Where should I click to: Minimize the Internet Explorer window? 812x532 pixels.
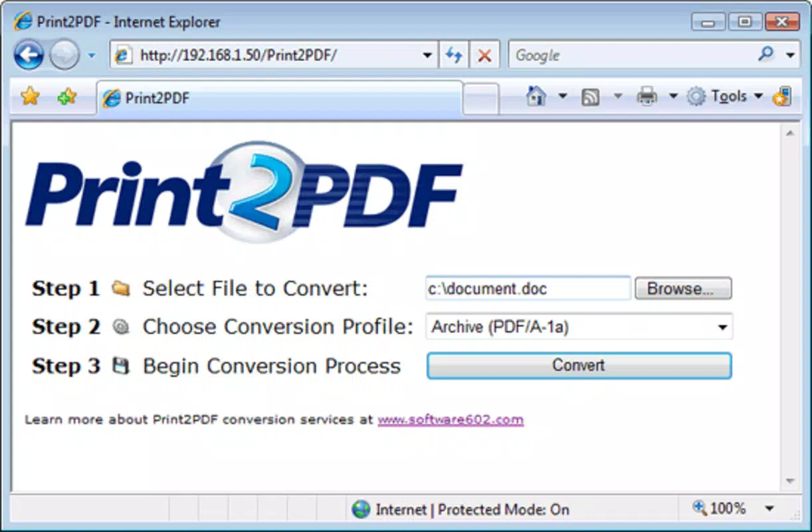pyautogui.click(x=708, y=22)
